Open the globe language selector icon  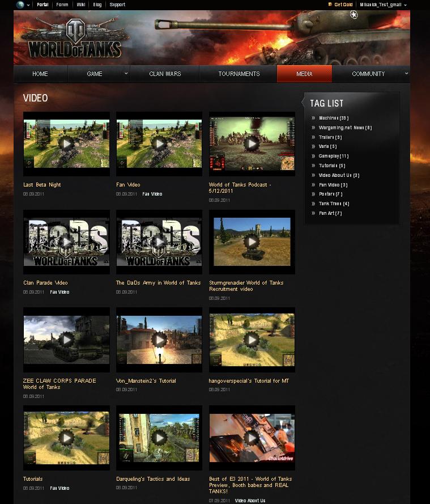tap(20, 5)
